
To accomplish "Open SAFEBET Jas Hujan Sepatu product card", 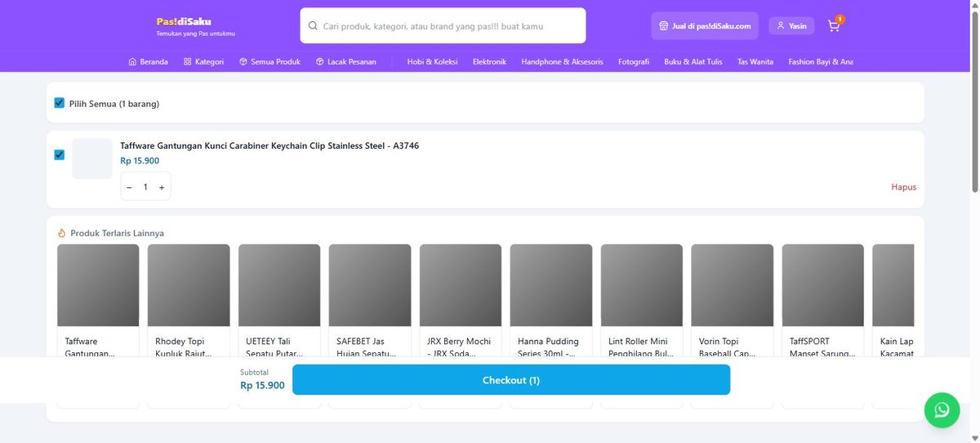I will pyautogui.click(x=370, y=325).
